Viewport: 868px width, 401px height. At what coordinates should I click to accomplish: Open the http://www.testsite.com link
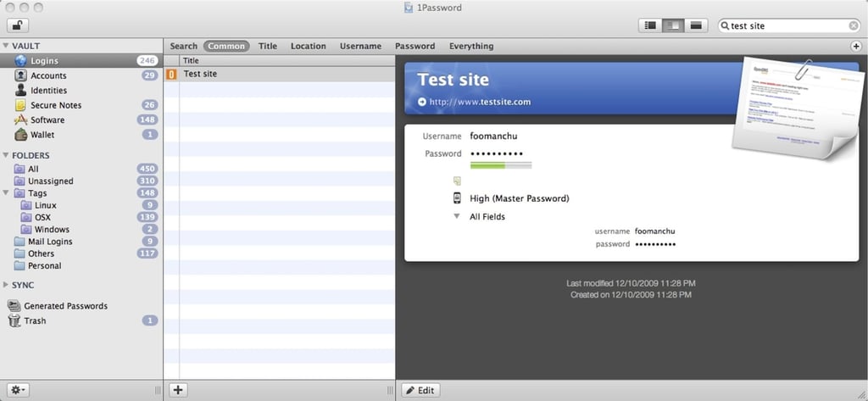tap(480, 102)
